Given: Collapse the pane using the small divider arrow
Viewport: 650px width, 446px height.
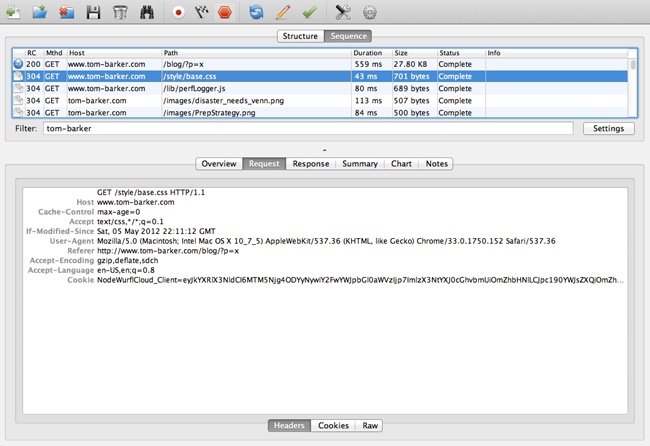Looking at the screenshot, I should pos(325,150).
